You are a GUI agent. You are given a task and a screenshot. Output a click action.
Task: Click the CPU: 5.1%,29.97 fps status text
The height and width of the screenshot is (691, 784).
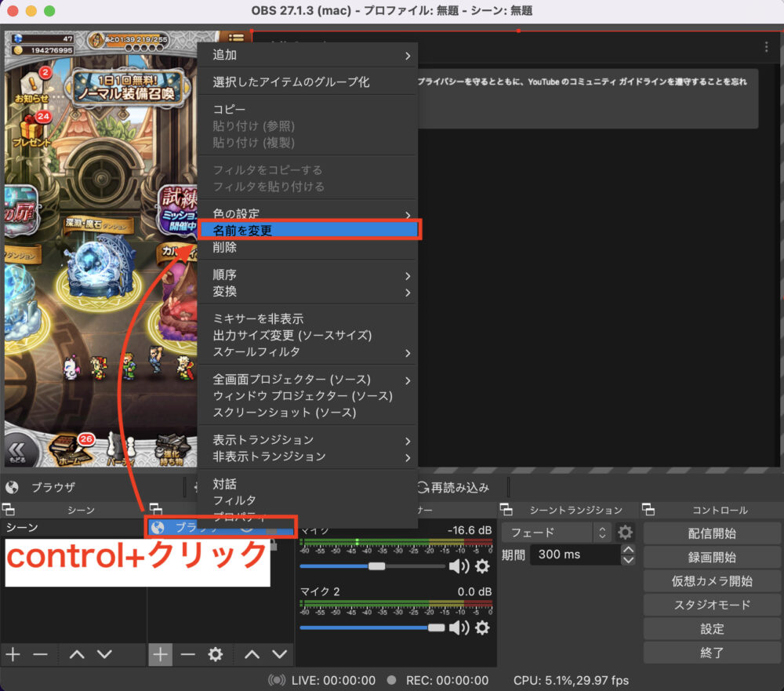coord(571,681)
